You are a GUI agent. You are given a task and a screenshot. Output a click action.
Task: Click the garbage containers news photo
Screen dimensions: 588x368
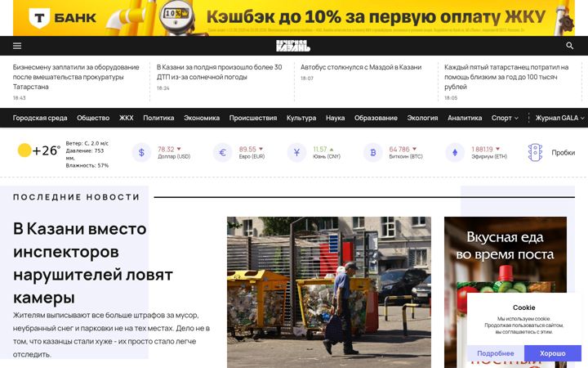[329, 292]
